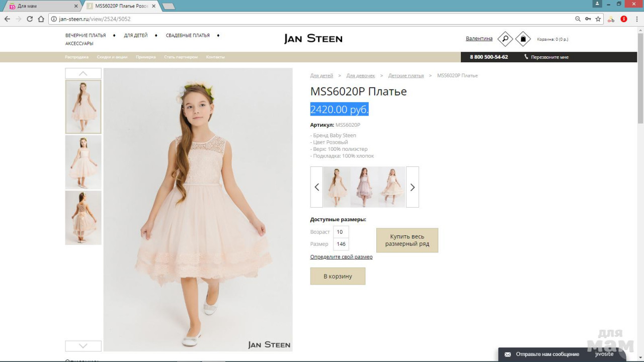644x362 pixels.
Task: Click the browser reload page icon
Action: pyautogui.click(x=30, y=19)
